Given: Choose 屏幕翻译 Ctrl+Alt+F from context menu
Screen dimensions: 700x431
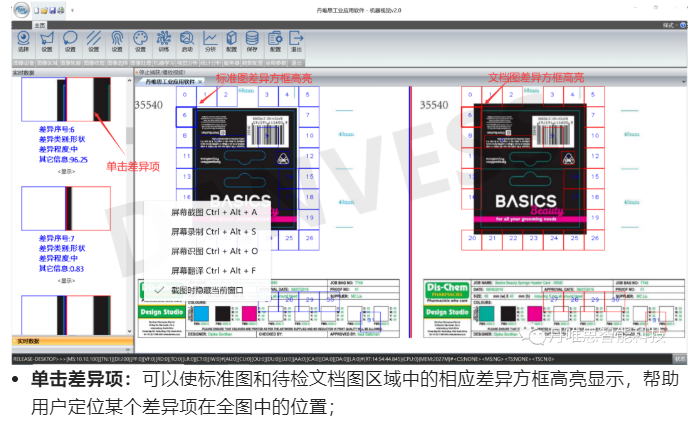Looking at the screenshot, I should point(213,271).
